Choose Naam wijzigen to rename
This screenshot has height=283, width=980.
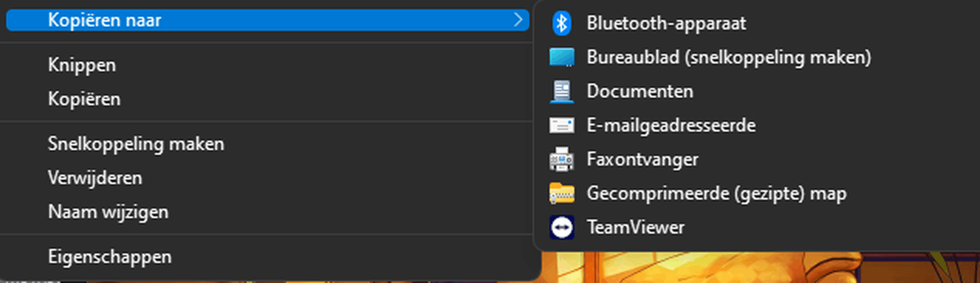(108, 212)
